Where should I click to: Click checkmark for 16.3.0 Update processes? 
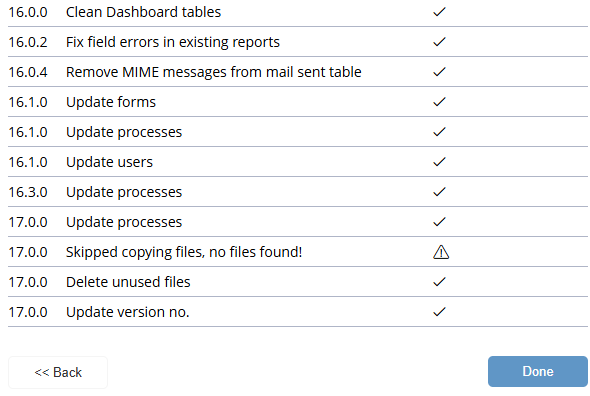click(439, 192)
